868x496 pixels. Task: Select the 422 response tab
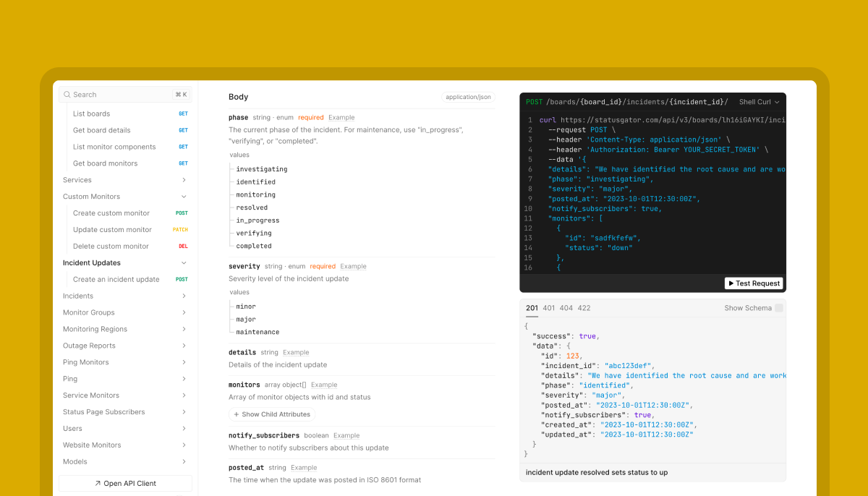point(584,308)
